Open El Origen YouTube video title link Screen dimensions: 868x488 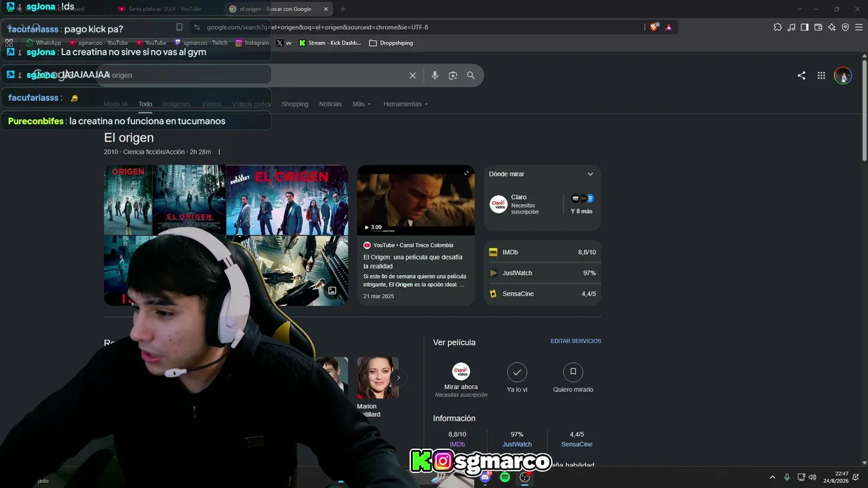413,262
